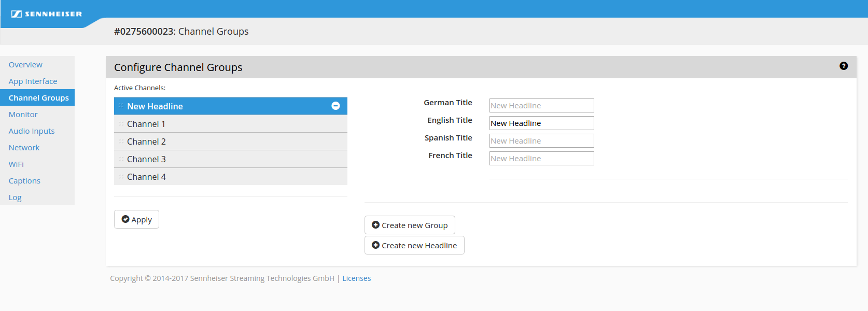This screenshot has height=311, width=868.
Task: Click drag handle beside Channel 3
Action: 121,159
